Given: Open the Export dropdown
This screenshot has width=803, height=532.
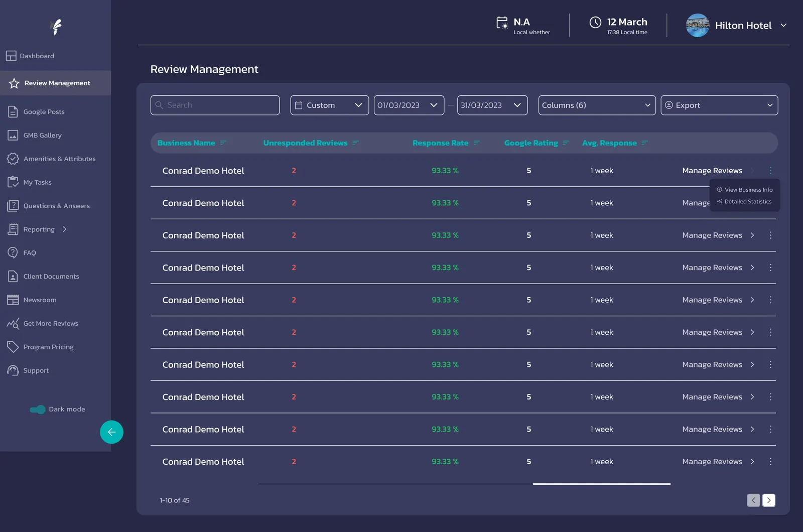Looking at the screenshot, I should pos(720,105).
